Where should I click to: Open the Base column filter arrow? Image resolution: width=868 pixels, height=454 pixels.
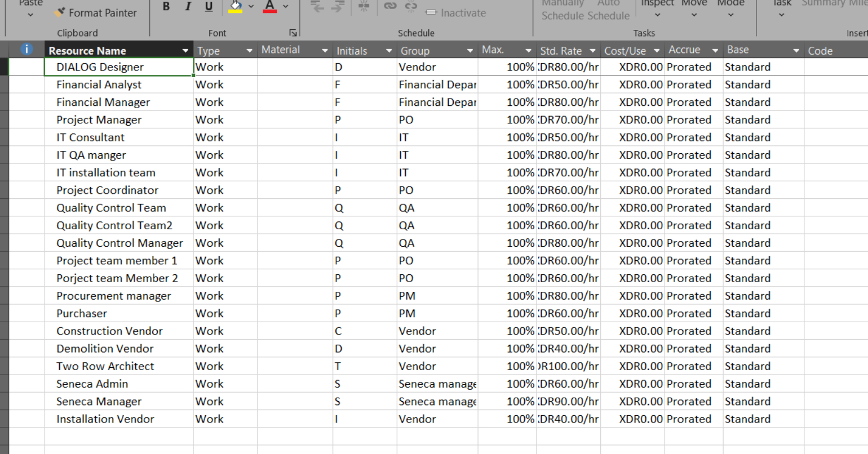pos(796,51)
